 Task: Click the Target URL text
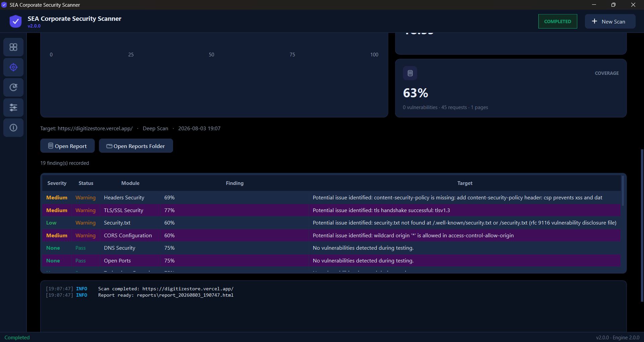(x=87, y=129)
